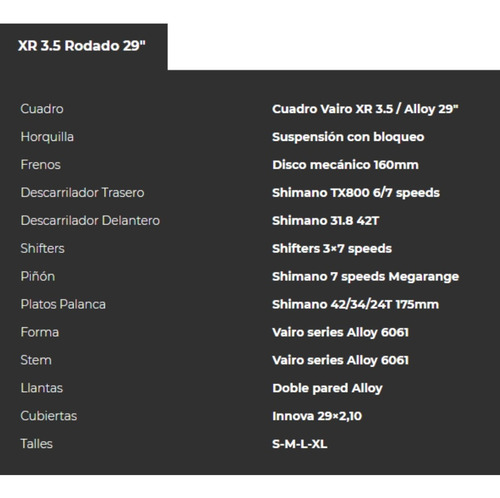Click the Descarrilador Delantero label
The width and height of the screenshot is (500, 498).
point(90,220)
